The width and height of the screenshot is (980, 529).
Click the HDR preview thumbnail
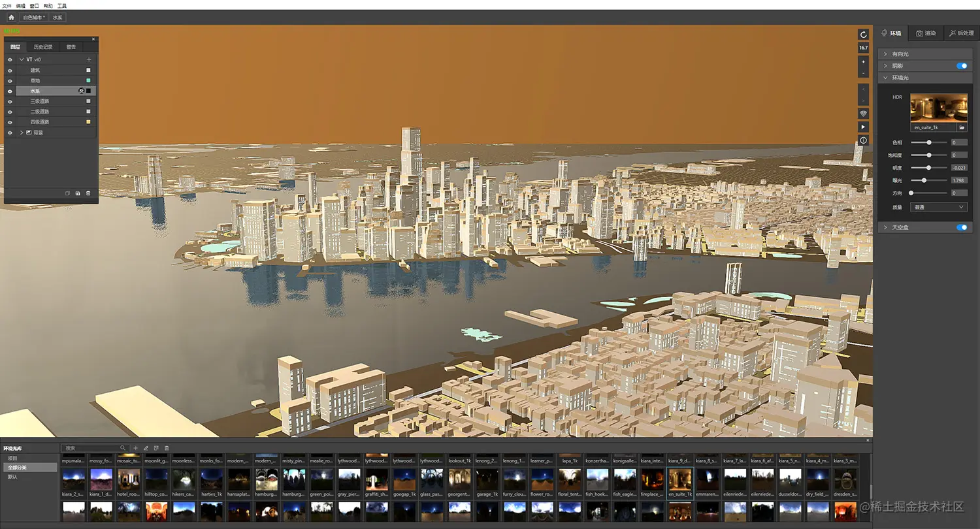coord(938,108)
